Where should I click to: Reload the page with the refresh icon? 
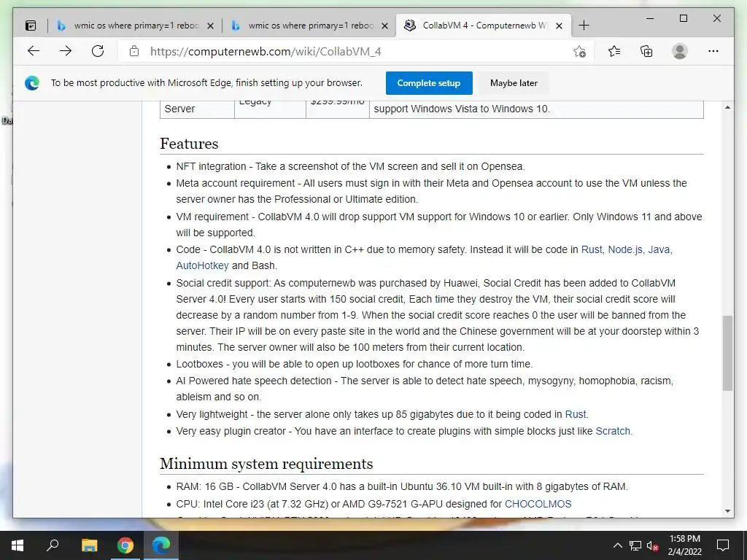pos(98,51)
